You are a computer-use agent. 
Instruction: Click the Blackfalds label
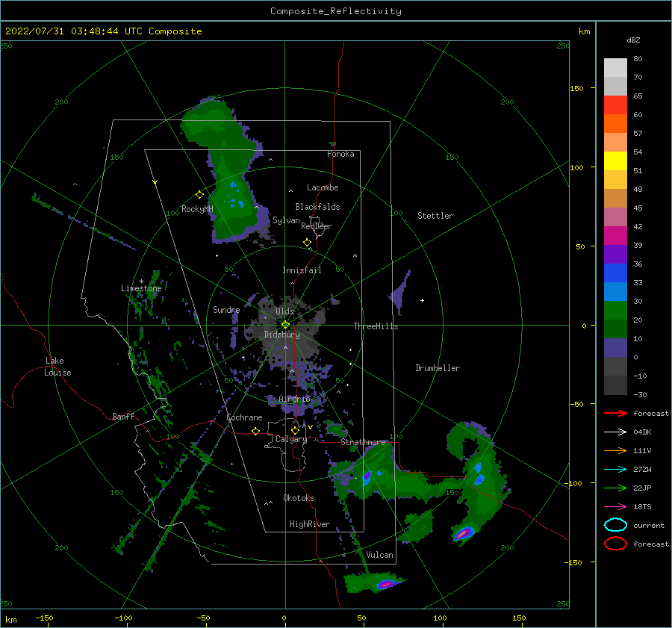(317, 207)
